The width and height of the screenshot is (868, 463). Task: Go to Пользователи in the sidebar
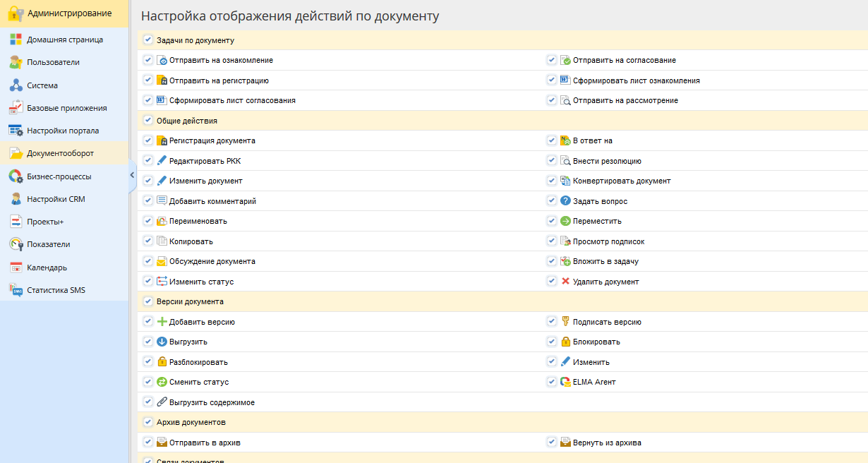click(53, 62)
